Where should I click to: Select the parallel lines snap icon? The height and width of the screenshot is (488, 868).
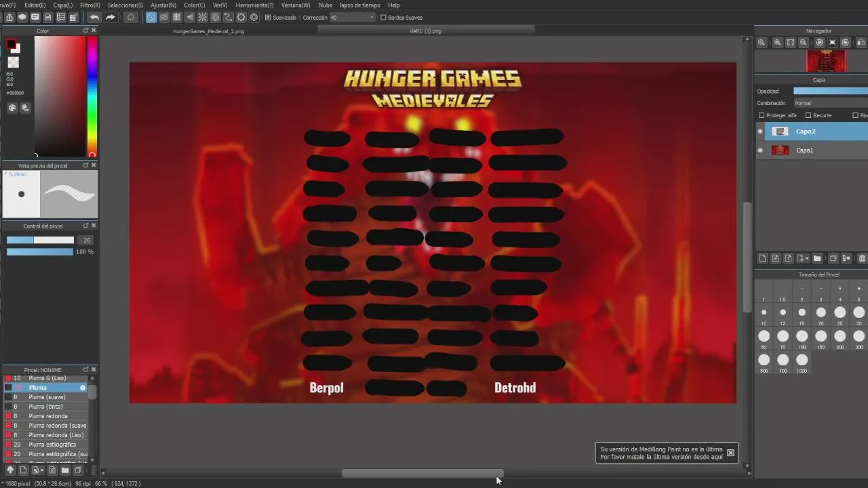(164, 17)
